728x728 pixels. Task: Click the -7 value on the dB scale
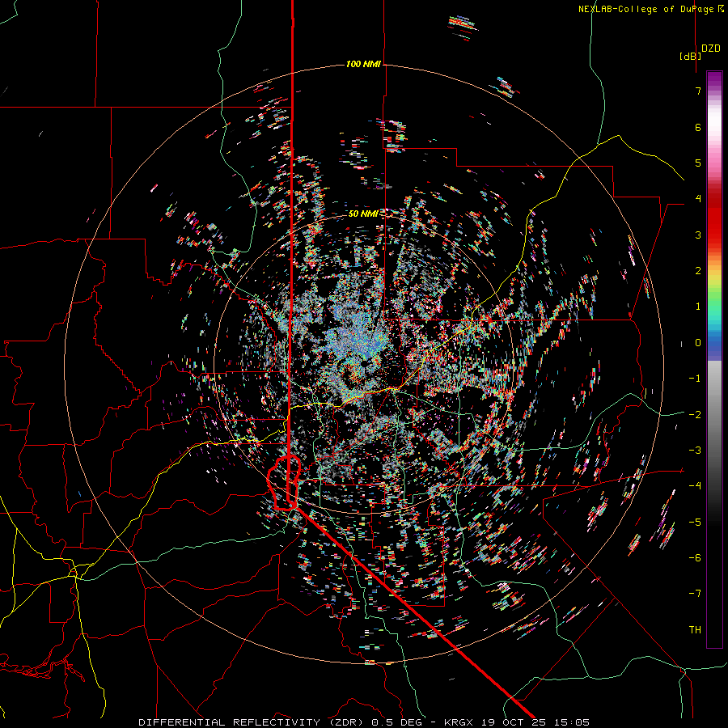[x=695, y=594]
